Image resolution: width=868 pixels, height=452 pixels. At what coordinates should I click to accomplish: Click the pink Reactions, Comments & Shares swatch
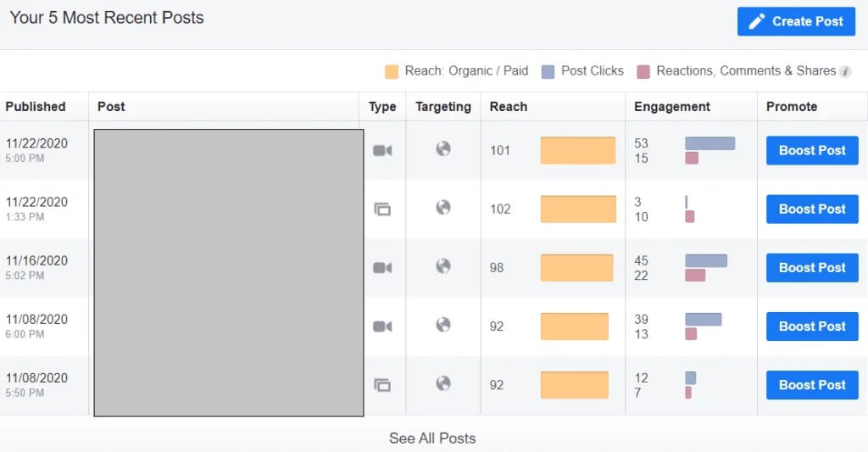(x=643, y=71)
